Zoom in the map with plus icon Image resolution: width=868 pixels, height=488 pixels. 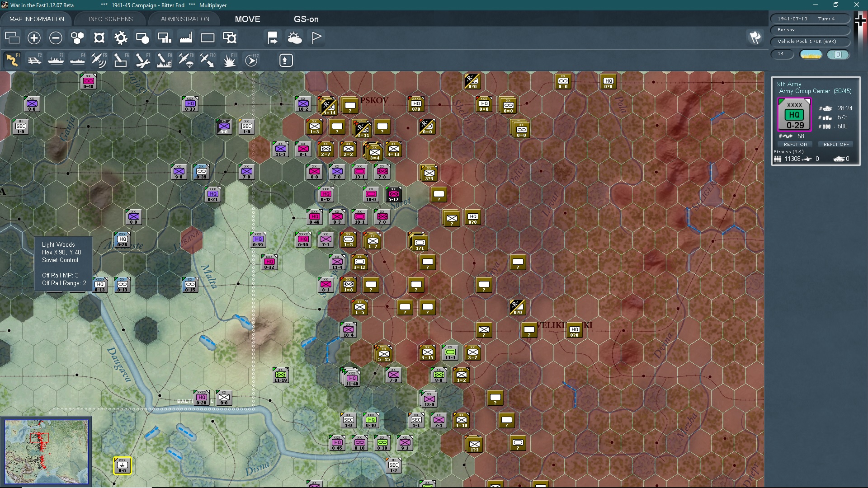click(x=34, y=38)
